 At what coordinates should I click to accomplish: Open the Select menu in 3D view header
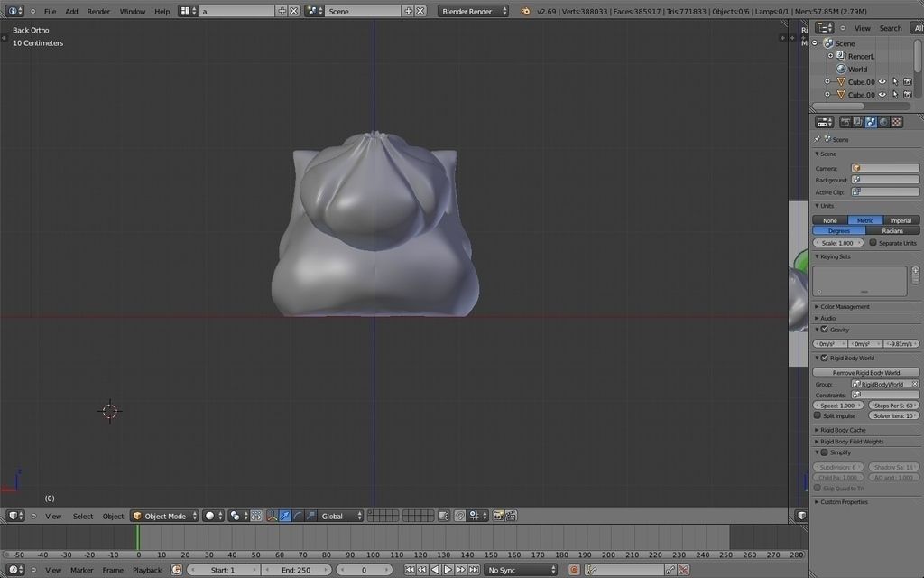click(83, 516)
